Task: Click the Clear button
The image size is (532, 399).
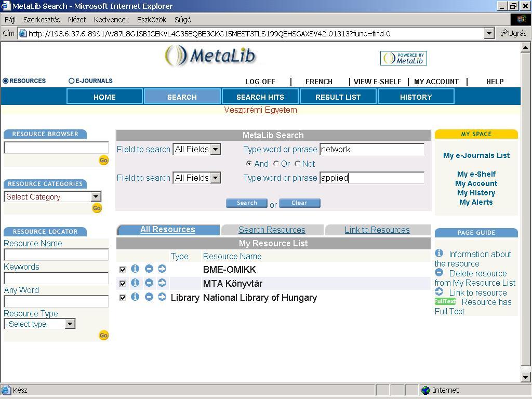Action: point(299,203)
